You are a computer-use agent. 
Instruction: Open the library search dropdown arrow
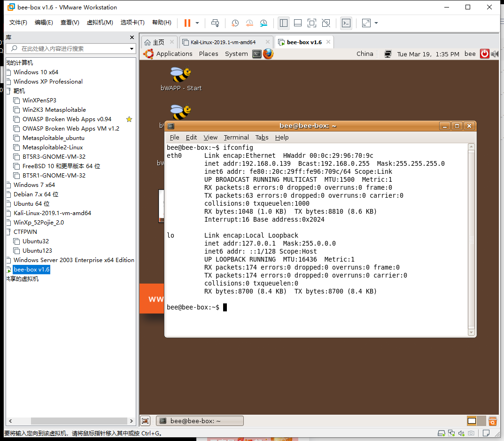132,49
